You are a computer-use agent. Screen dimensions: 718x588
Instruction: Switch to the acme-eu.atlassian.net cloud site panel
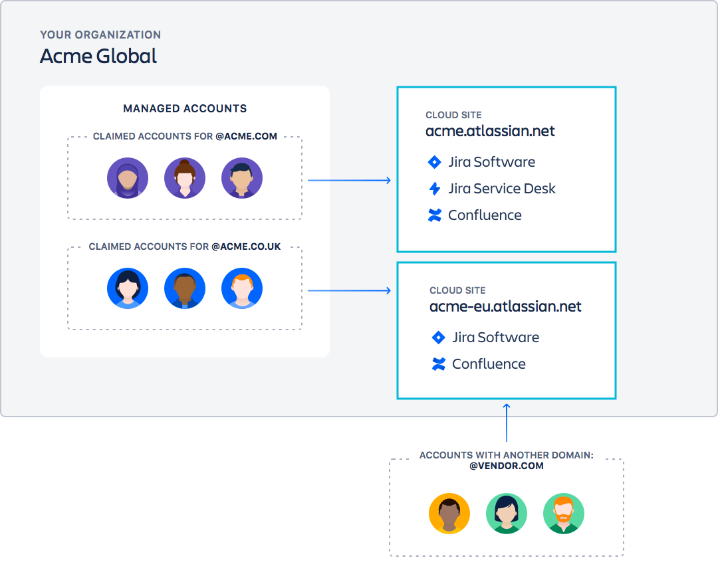point(507,330)
